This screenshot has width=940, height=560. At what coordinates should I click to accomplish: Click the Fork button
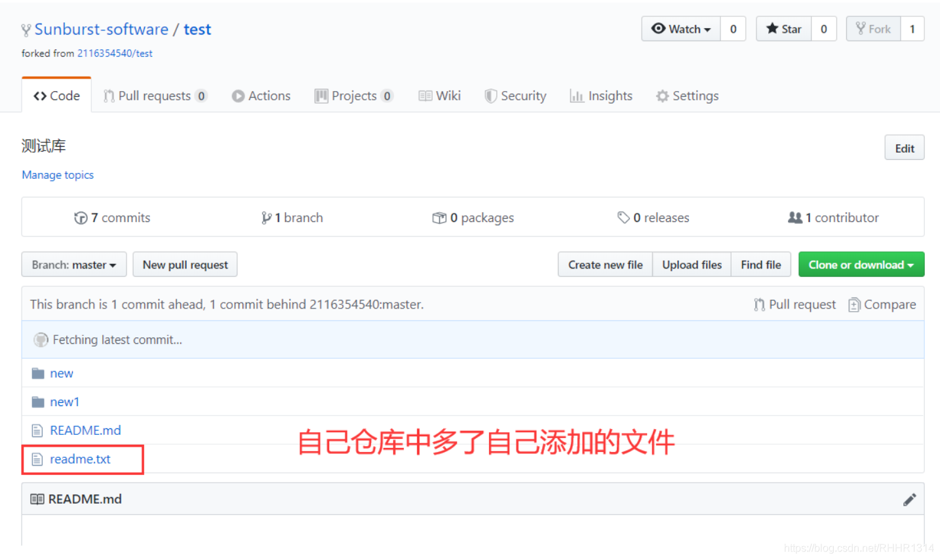pos(874,29)
